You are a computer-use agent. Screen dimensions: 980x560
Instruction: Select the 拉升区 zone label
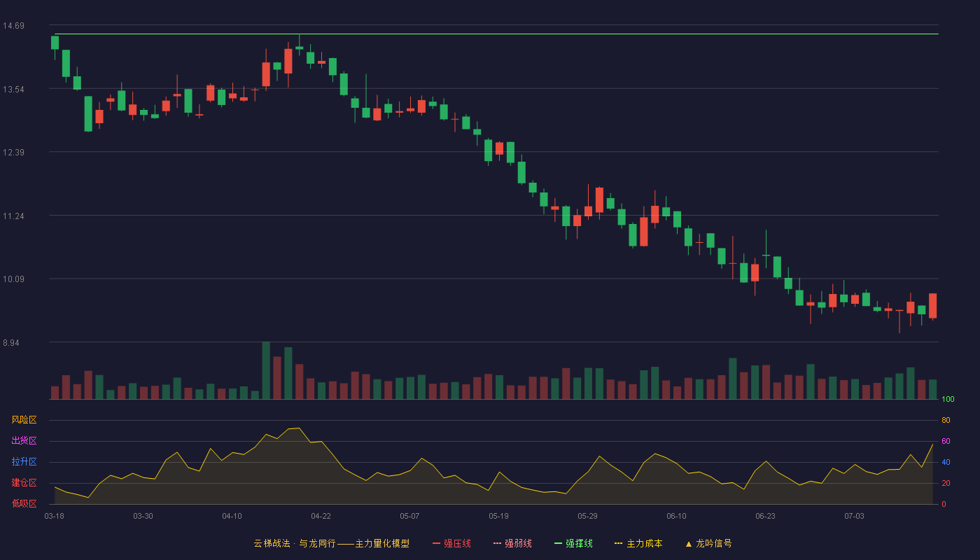(24, 462)
